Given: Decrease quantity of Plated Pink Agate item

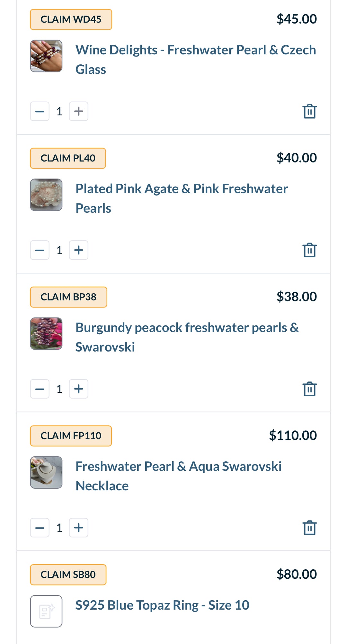Looking at the screenshot, I should click(x=40, y=250).
